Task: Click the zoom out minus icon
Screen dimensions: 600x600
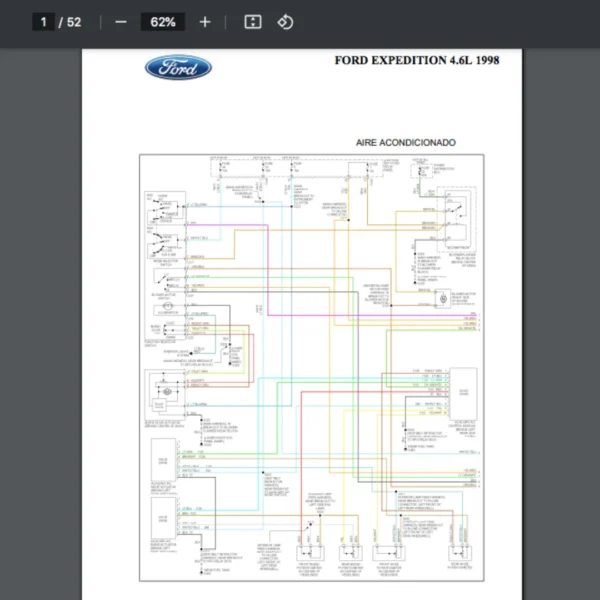Action: [x=121, y=22]
